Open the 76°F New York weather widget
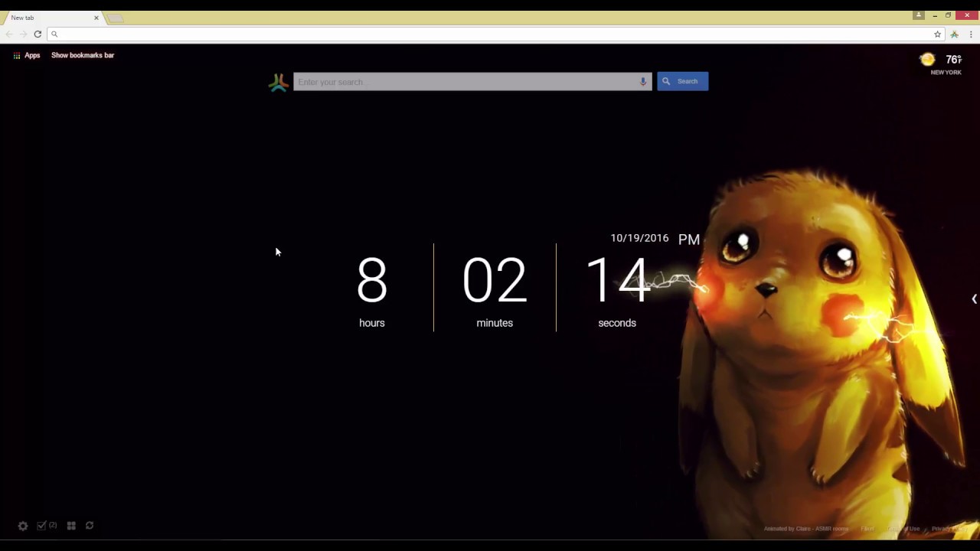The width and height of the screenshot is (980, 551). (x=949, y=64)
